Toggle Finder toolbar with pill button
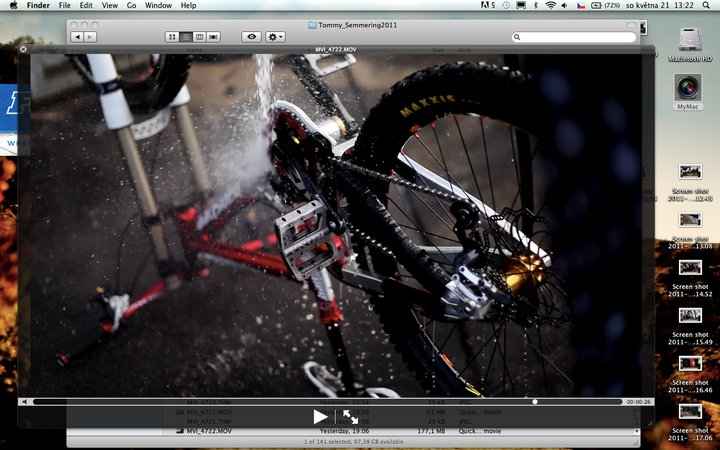The image size is (720, 450). coord(631,25)
